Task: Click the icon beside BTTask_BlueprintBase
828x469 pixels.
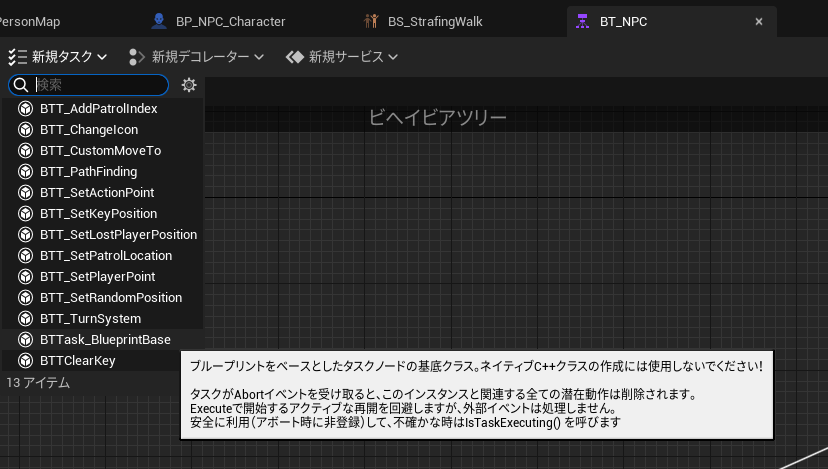Action: click(25, 340)
